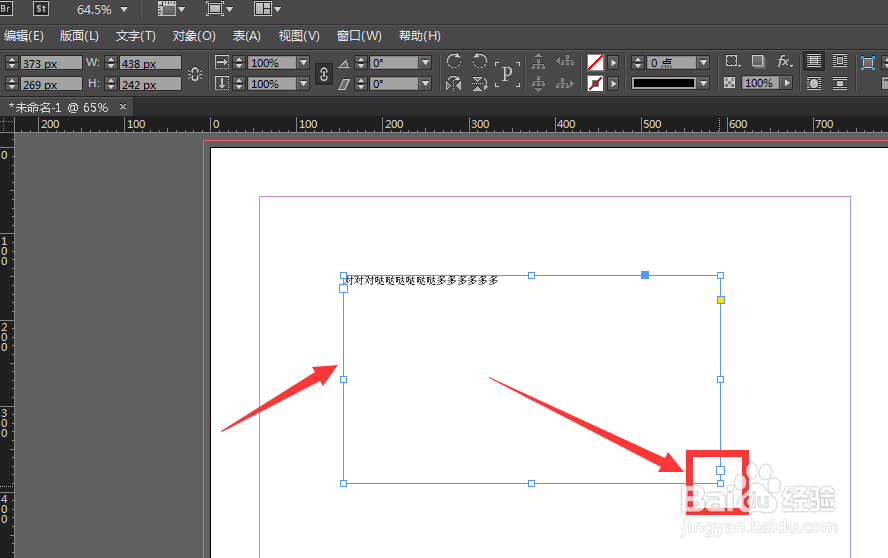Click the shear angle icon
The image size is (888, 558).
point(344,84)
